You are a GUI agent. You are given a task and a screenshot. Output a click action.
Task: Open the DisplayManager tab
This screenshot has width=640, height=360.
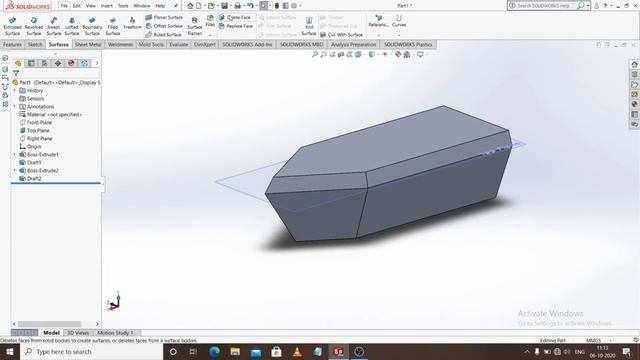[71, 63]
